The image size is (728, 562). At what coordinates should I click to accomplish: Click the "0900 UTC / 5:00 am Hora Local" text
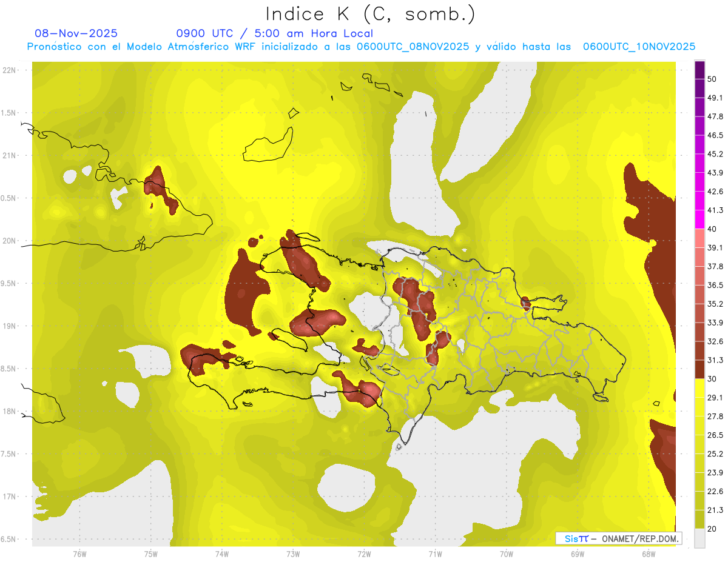[x=274, y=33]
